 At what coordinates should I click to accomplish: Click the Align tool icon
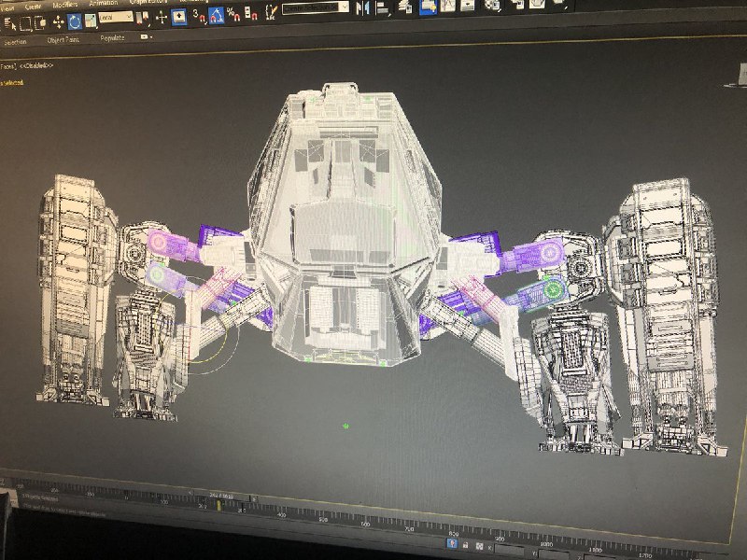tap(383, 7)
